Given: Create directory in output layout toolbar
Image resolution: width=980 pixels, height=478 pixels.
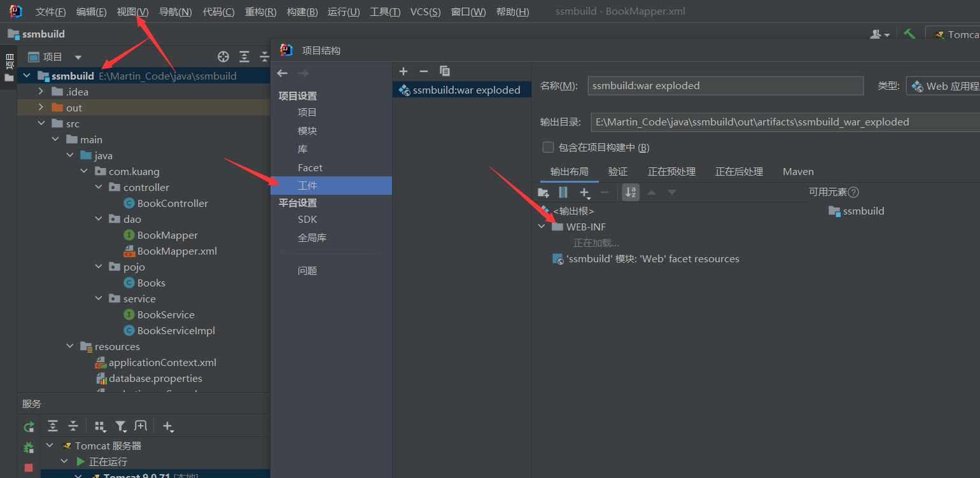Looking at the screenshot, I should (543, 192).
